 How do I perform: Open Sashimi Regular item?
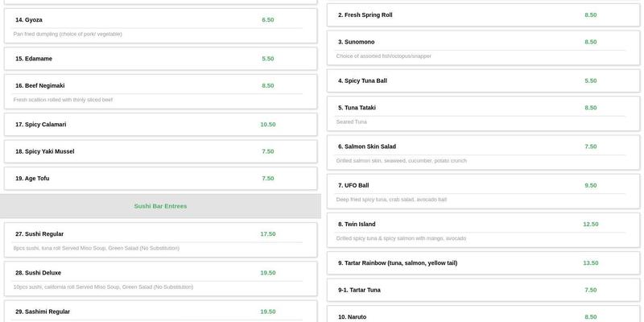coord(159,312)
